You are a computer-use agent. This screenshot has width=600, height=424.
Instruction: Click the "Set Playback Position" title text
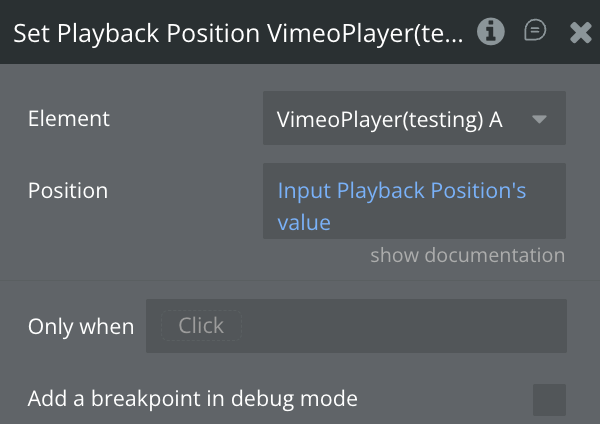point(137,33)
